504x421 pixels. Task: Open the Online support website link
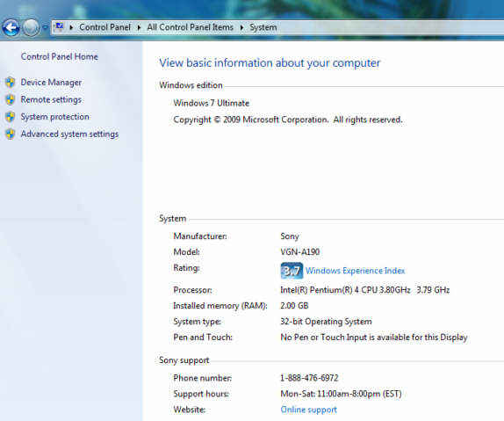(x=308, y=410)
